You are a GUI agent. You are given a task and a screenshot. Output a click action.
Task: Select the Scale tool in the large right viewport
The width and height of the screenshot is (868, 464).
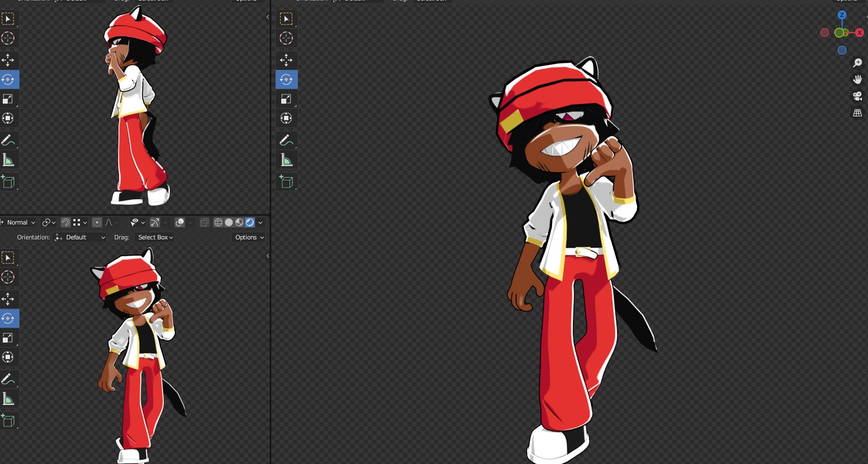[286, 99]
